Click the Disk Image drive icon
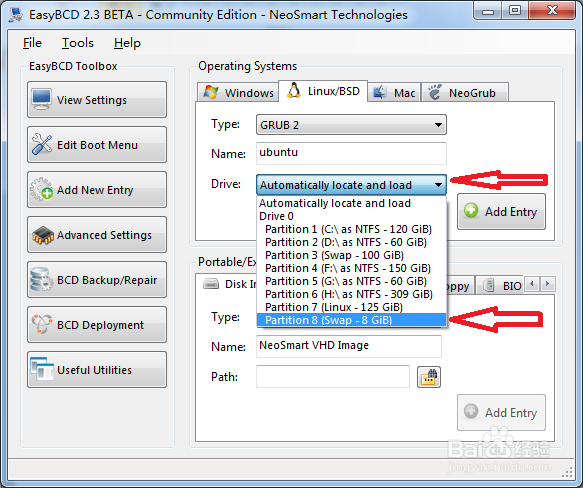 click(x=211, y=284)
